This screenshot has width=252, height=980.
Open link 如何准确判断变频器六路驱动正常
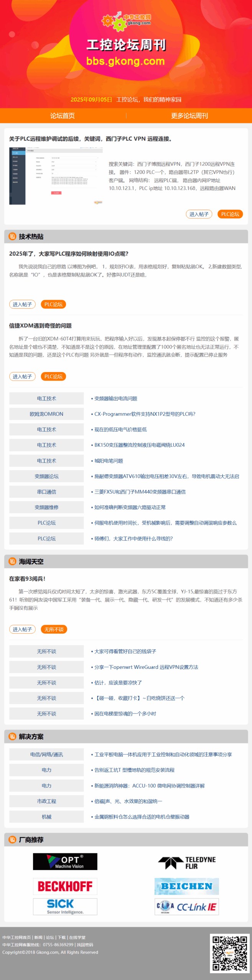tap(130, 507)
